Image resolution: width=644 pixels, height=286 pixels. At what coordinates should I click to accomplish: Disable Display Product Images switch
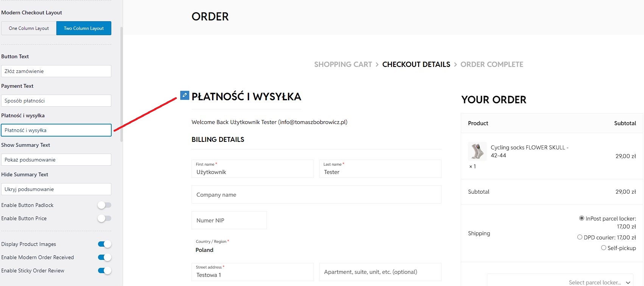[x=104, y=244]
